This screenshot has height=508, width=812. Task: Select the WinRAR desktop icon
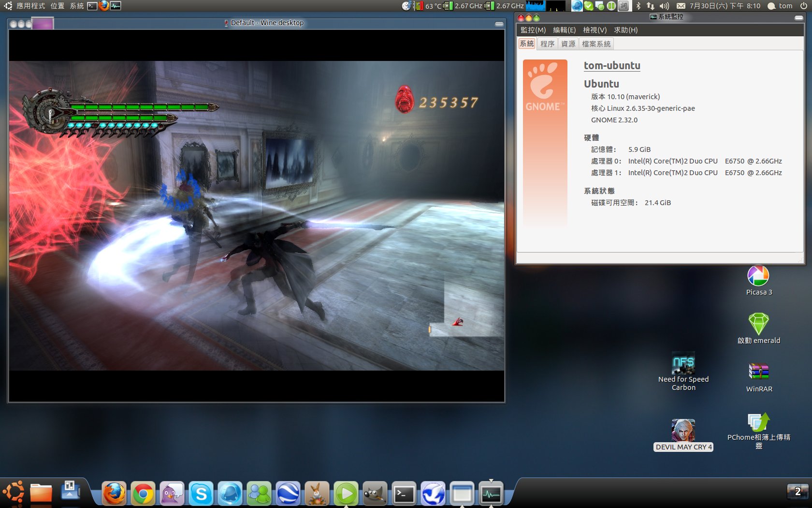[759, 377]
